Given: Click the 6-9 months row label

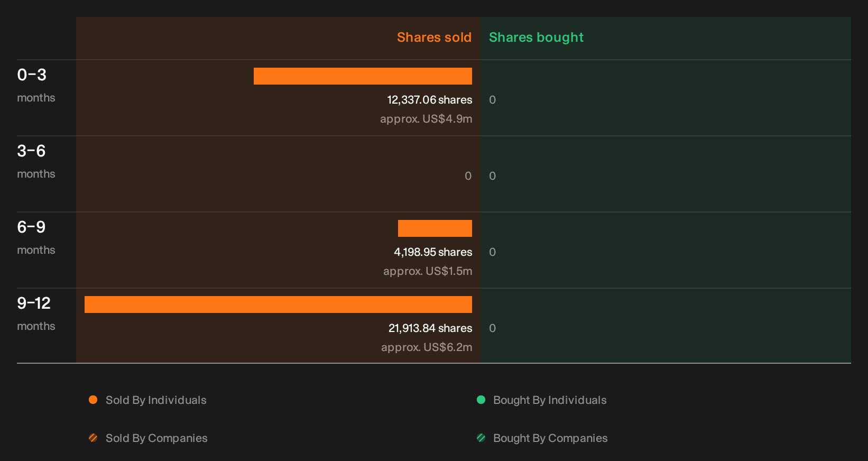Looking at the screenshot, I should tap(36, 237).
